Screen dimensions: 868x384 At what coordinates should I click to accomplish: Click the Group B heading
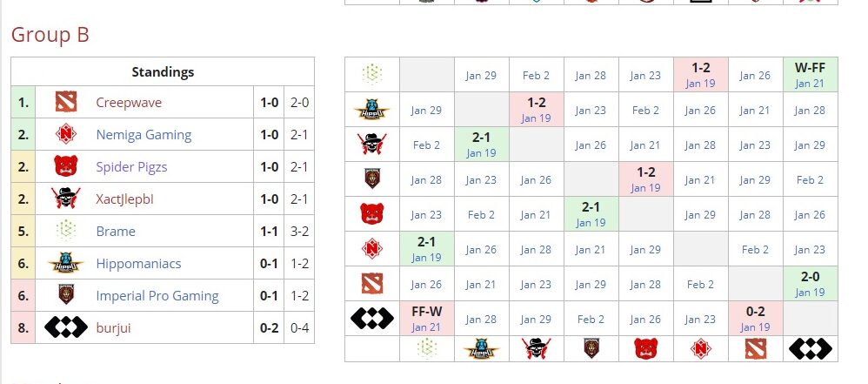tap(50, 34)
